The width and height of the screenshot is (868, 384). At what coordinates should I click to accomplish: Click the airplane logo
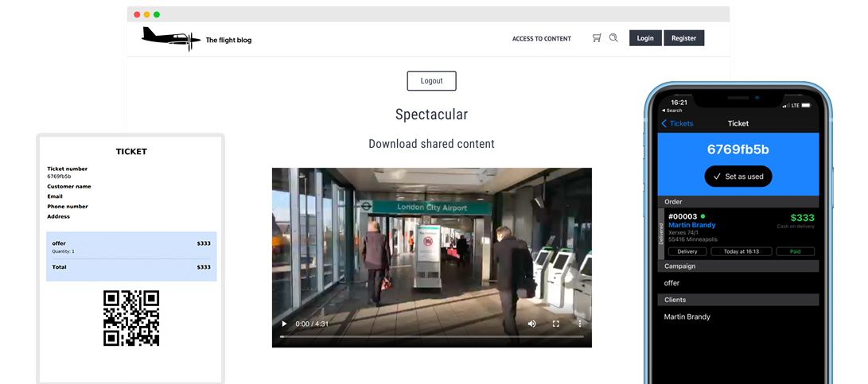click(171, 38)
